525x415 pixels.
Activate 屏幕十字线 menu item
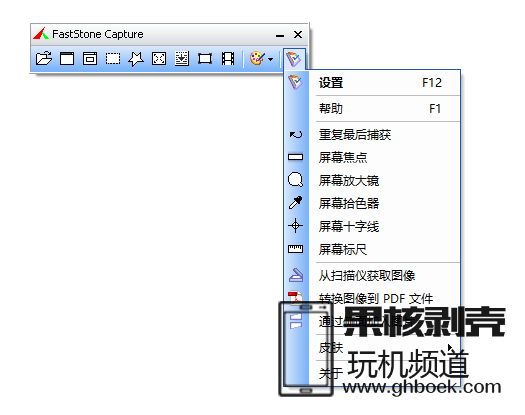coord(384,226)
